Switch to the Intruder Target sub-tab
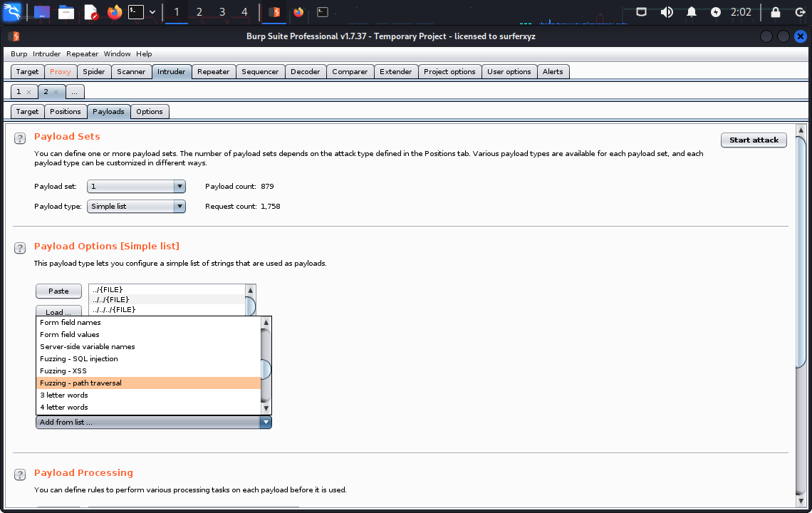This screenshot has height=513, width=812. coord(27,111)
